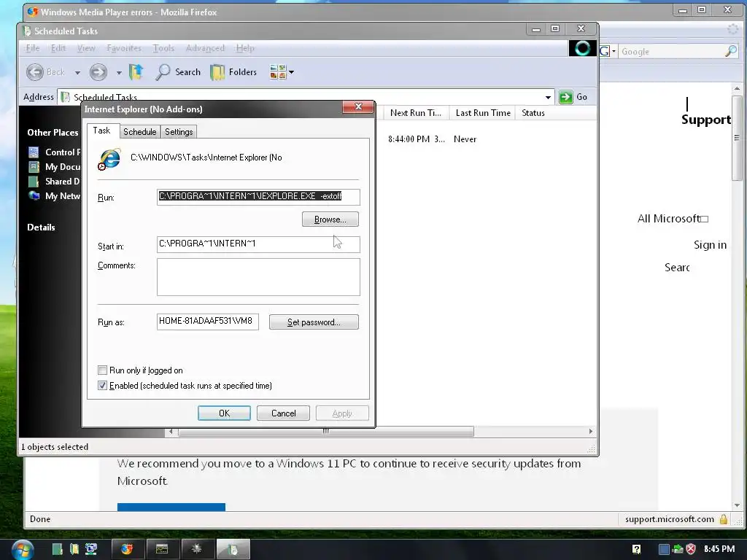The image size is (747, 560).
Task: Click the All Microsoft menu on the page
Action: pos(673,219)
